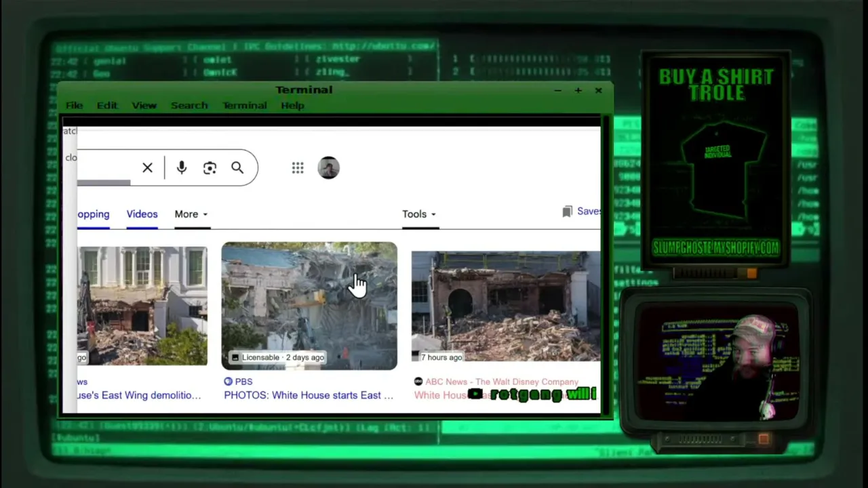Click the "BUY A SHIRT TROLE" poster heading

[x=716, y=85]
